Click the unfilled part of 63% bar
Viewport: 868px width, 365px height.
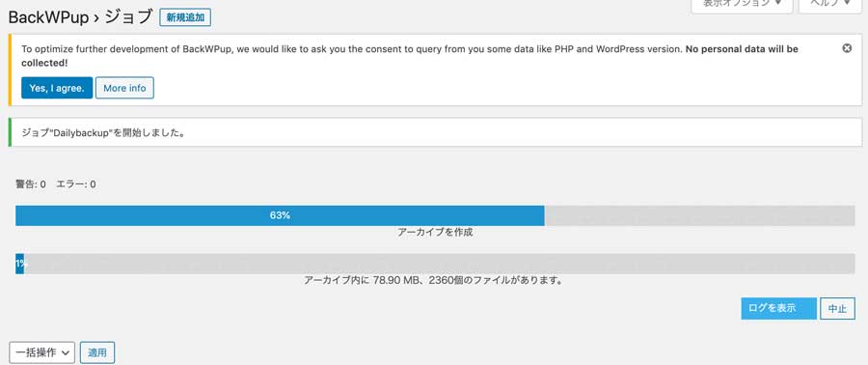(x=700, y=215)
